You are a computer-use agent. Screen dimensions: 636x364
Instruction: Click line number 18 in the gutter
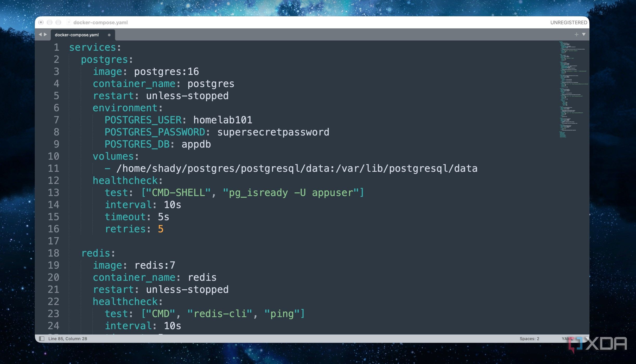click(x=53, y=253)
